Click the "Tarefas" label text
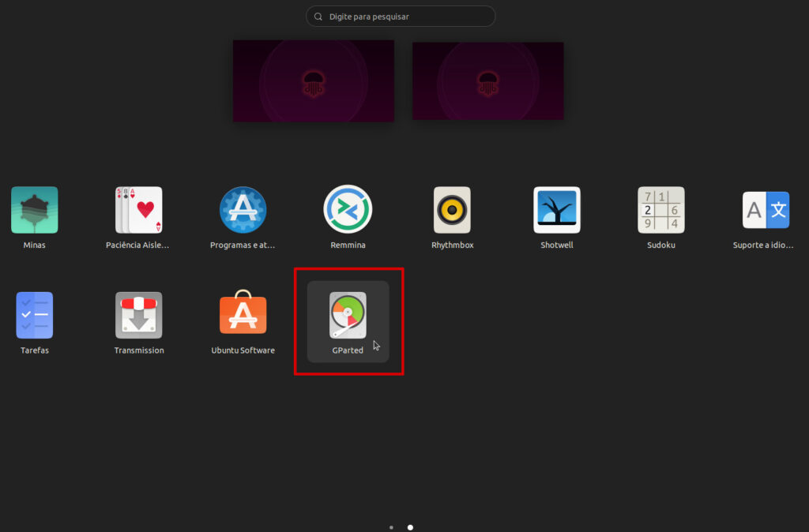 tap(35, 350)
